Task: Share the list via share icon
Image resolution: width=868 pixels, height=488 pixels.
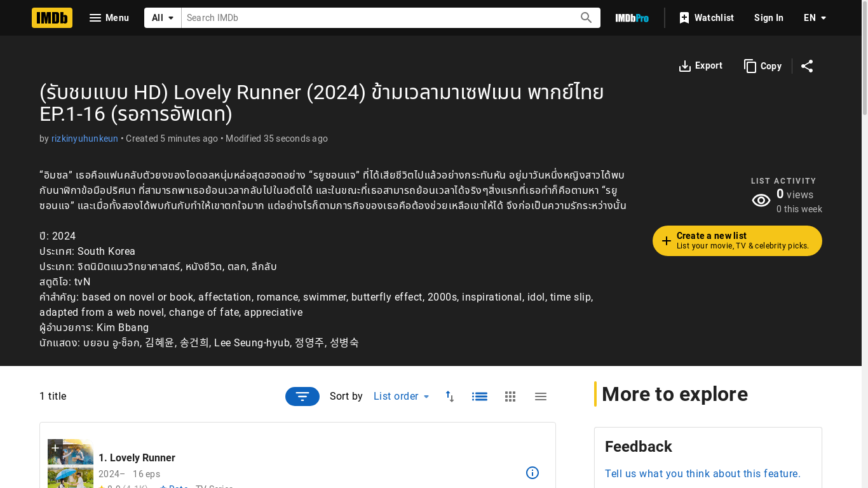Action: tap(807, 66)
